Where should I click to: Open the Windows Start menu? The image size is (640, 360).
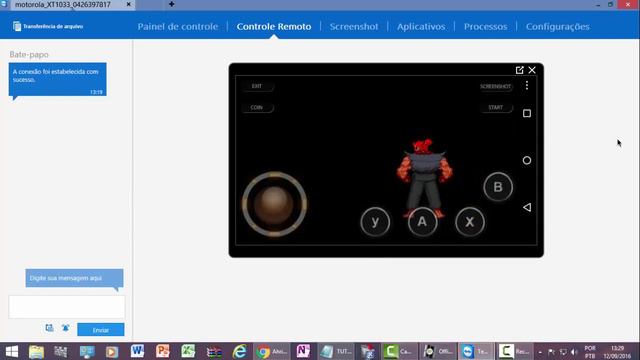tap(11, 351)
